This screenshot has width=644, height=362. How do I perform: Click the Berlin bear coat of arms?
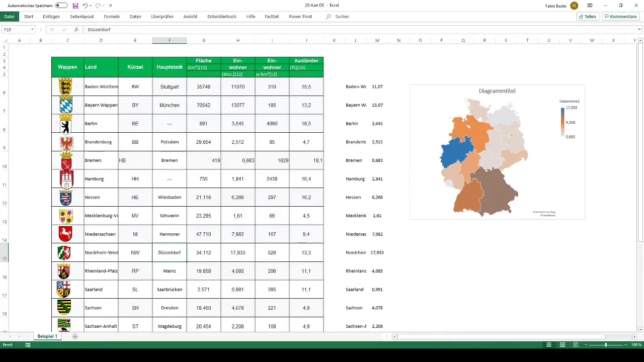[x=66, y=123]
